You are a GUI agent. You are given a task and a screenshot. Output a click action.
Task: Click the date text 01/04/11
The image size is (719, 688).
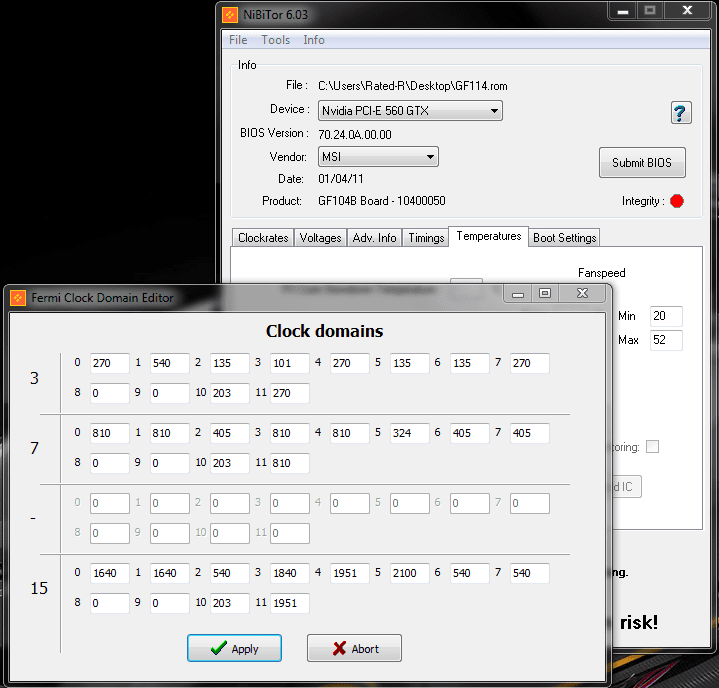click(341, 179)
